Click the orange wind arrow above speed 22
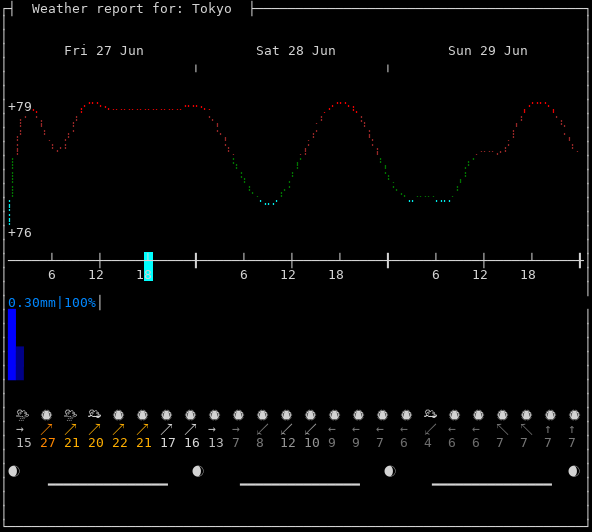Image resolution: width=592 pixels, height=532 pixels. (119, 429)
